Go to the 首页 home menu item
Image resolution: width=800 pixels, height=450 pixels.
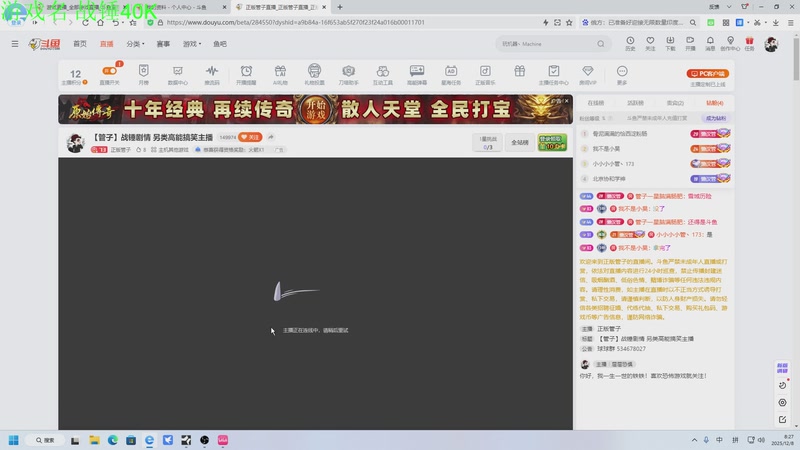click(80, 44)
